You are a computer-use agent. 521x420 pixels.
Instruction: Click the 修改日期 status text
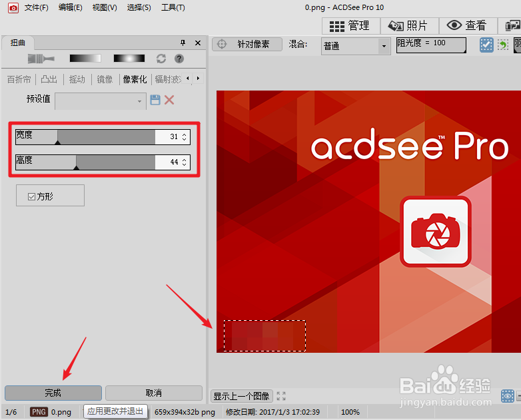coord(272,412)
